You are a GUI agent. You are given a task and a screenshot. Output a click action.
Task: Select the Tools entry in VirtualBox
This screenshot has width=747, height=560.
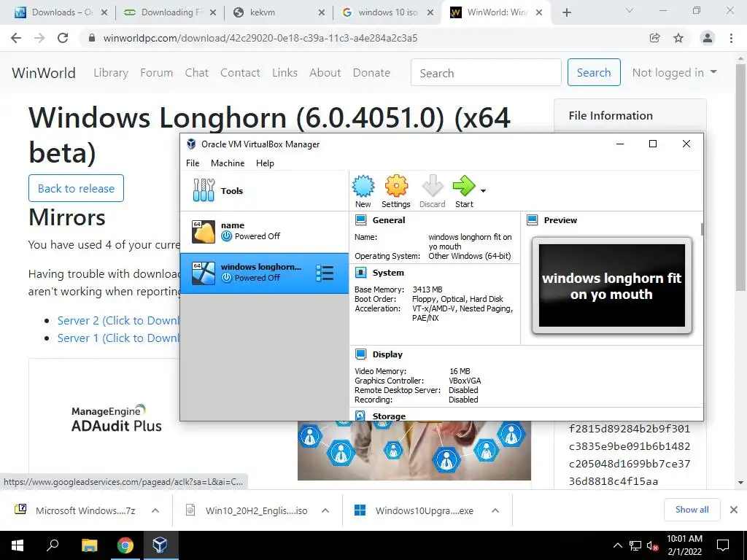point(264,191)
